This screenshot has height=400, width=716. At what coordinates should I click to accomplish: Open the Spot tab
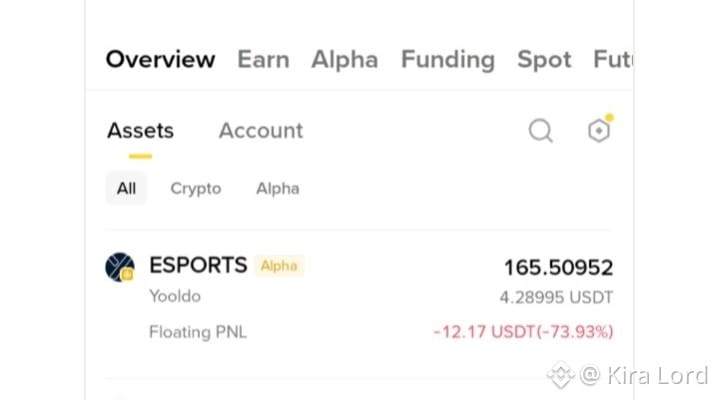[544, 60]
